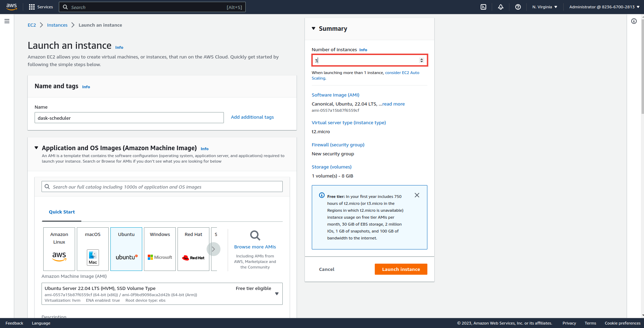Focus the top AWS search bar
This screenshot has width=644, height=328.
point(152,7)
